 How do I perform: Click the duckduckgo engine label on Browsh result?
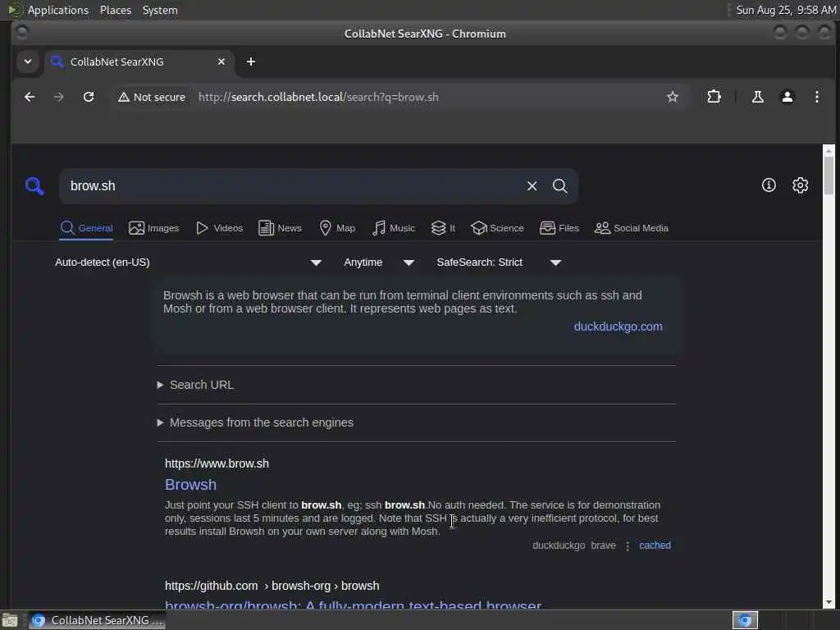coord(559,546)
